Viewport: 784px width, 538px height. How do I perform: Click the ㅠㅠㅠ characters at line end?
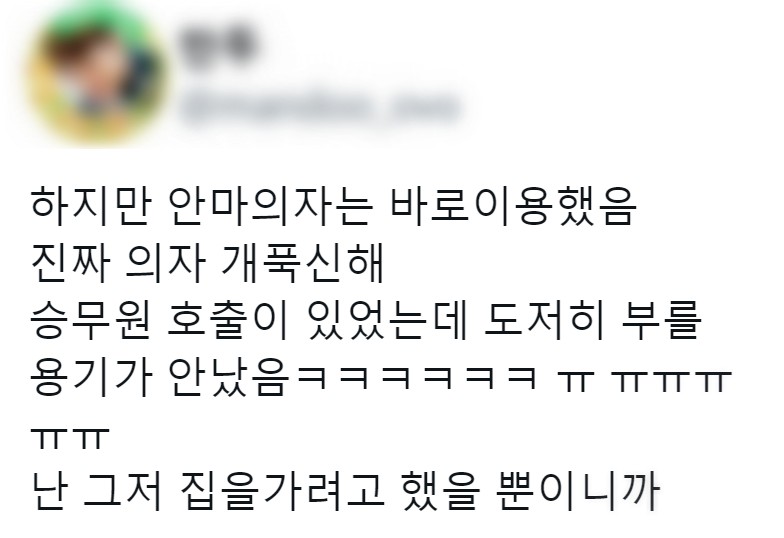[672, 381]
